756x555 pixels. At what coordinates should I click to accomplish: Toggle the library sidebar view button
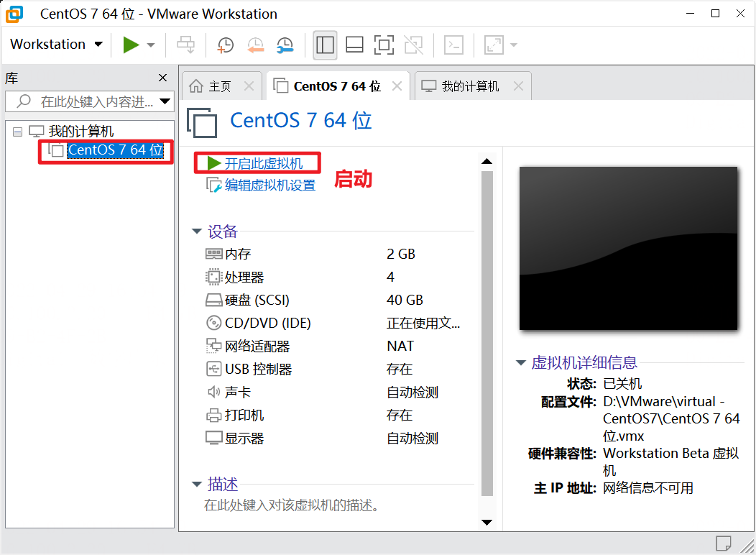[x=325, y=45]
